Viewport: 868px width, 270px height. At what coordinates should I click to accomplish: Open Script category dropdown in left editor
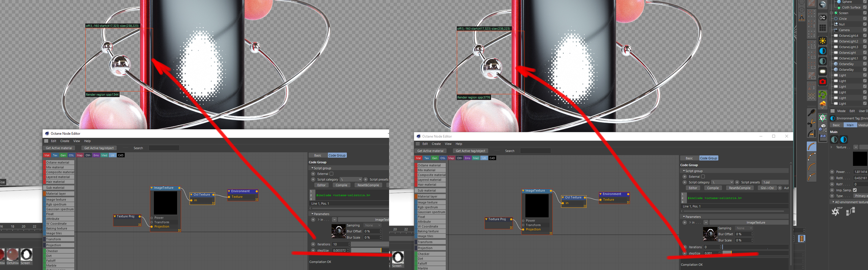pyautogui.click(x=351, y=180)
